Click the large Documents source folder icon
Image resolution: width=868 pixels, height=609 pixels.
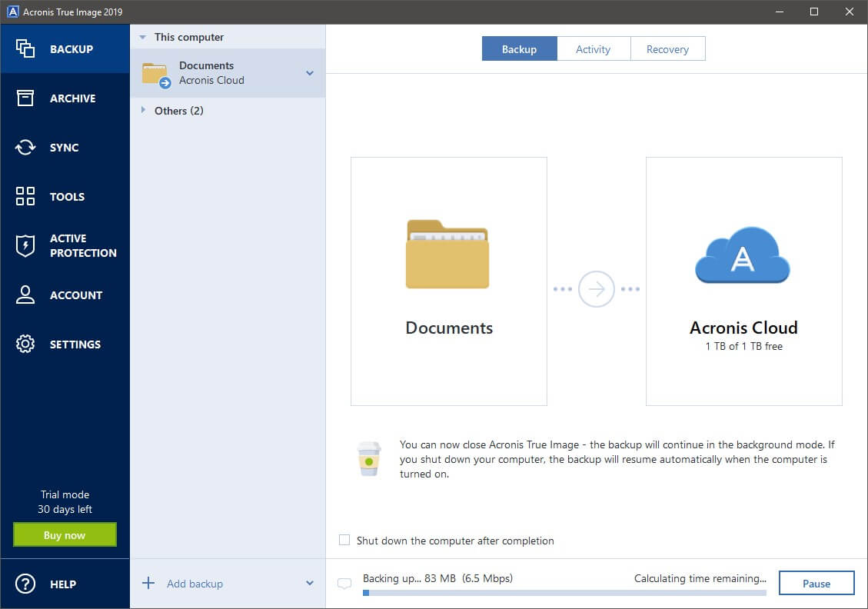pyautogui.click(x=447, y=254)
